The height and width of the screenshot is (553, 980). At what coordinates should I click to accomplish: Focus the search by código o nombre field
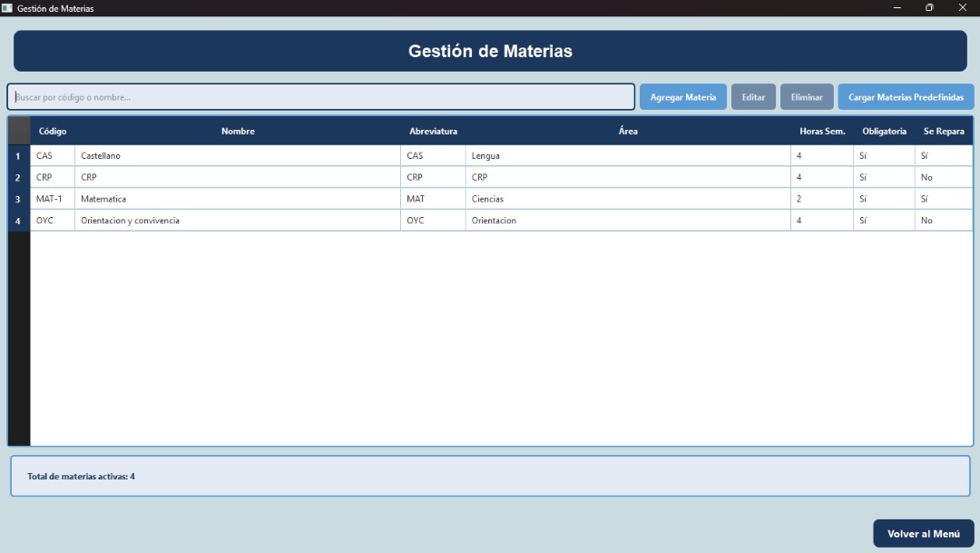pyautogui.click(x=320, y=97)
